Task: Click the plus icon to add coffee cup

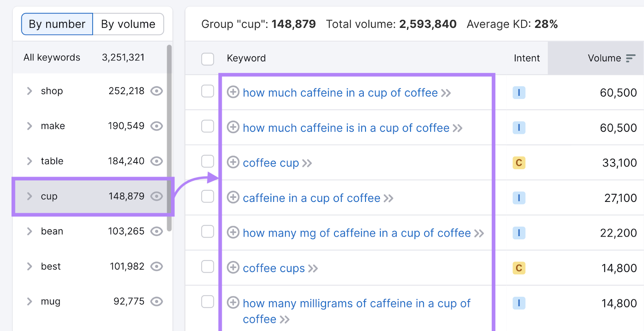Action: pos(233,163)
